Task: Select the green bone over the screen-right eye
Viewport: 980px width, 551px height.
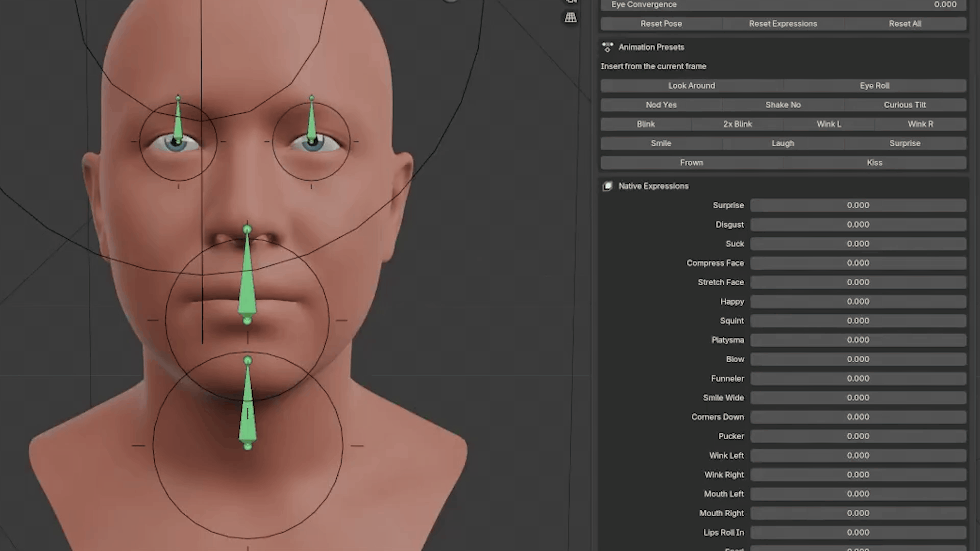Action: [312, 120]
